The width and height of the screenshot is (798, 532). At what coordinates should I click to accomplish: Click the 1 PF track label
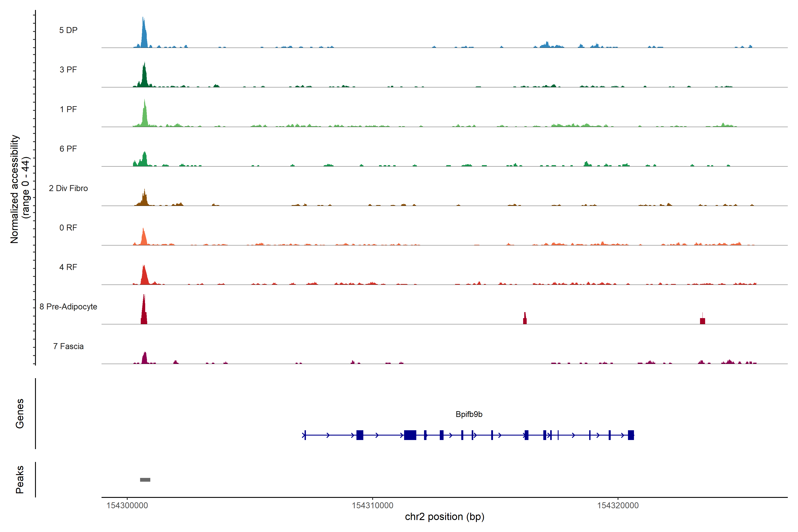click(68, 109)
